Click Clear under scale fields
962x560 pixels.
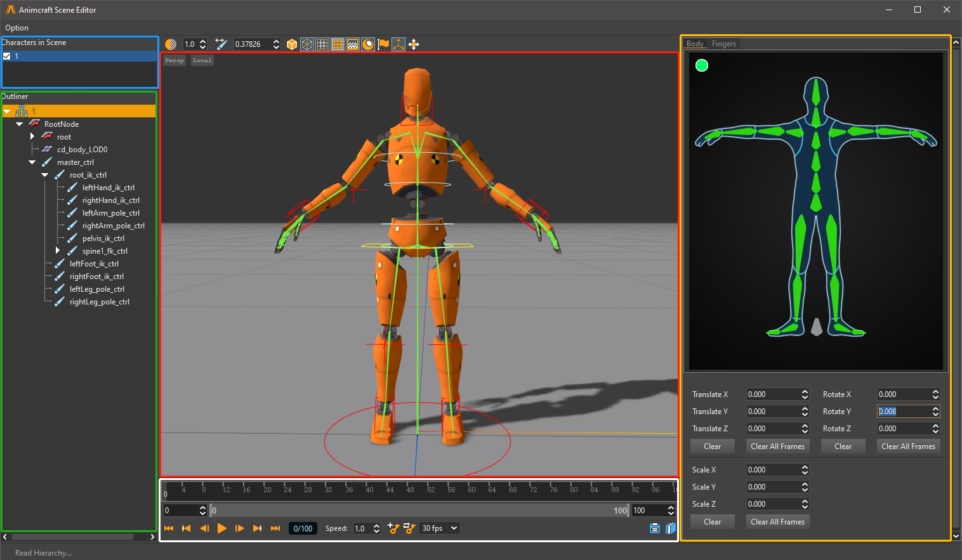tap(712, 522)
